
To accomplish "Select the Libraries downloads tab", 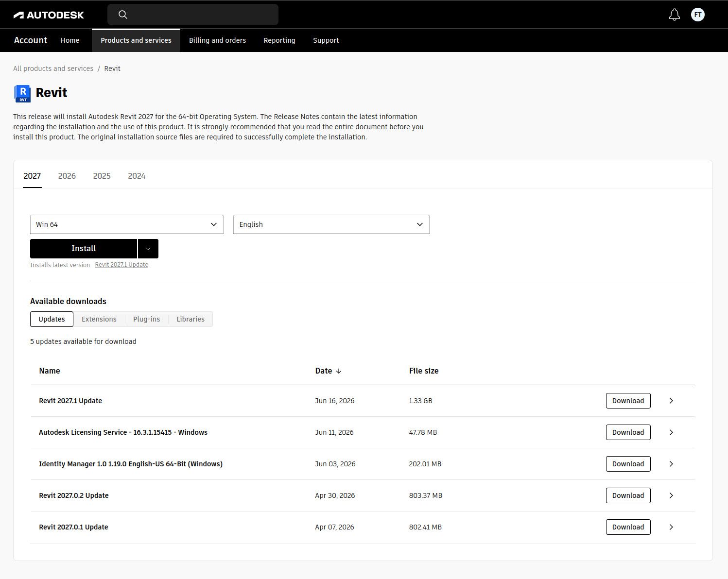I will (191, 319).
